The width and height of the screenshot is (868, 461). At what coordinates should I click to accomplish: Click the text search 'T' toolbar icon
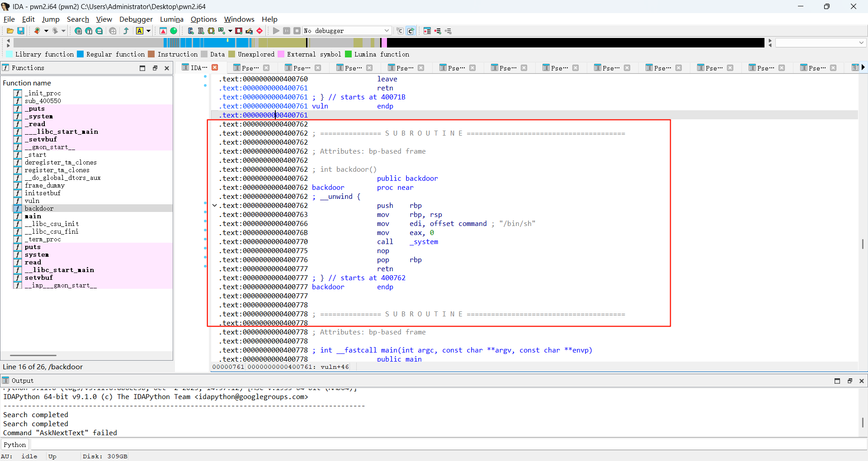89,31
